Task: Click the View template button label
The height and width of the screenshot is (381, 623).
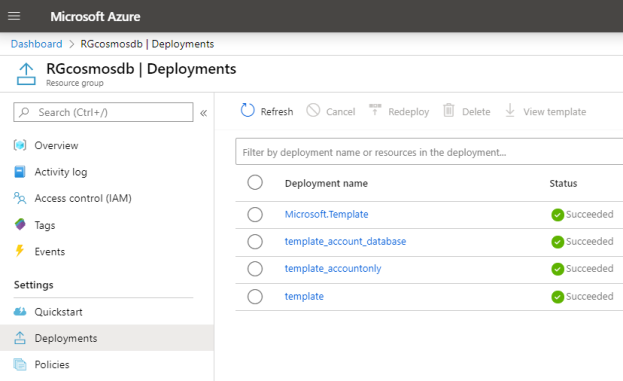Action: 554,112
